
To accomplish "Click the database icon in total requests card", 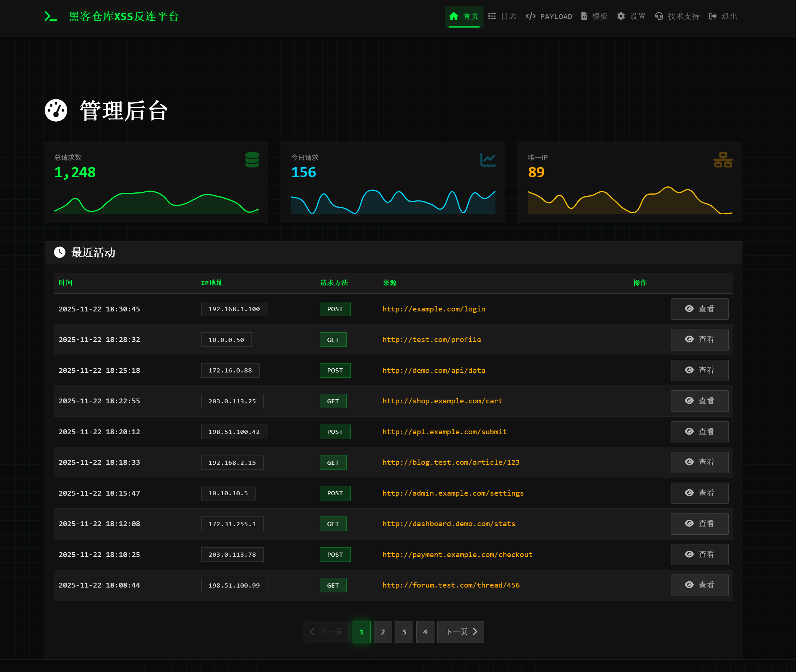I will [252, 160].
